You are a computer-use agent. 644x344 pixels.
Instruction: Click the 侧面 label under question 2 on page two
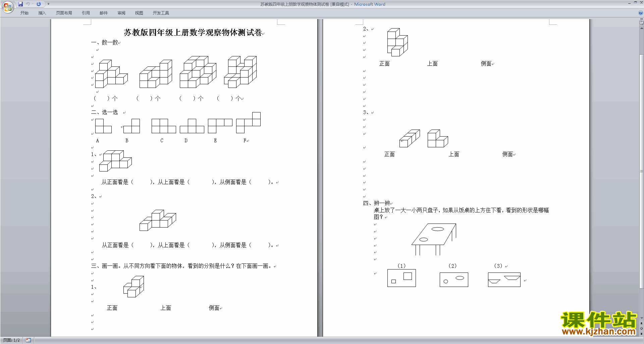486,63
